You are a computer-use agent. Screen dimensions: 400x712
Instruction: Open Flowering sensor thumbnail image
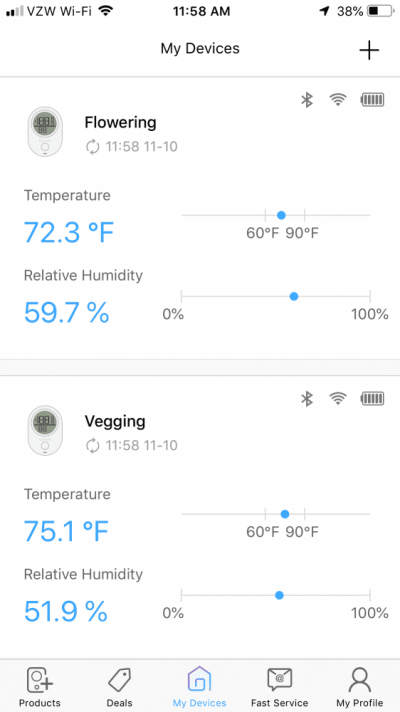coord(45,132)
